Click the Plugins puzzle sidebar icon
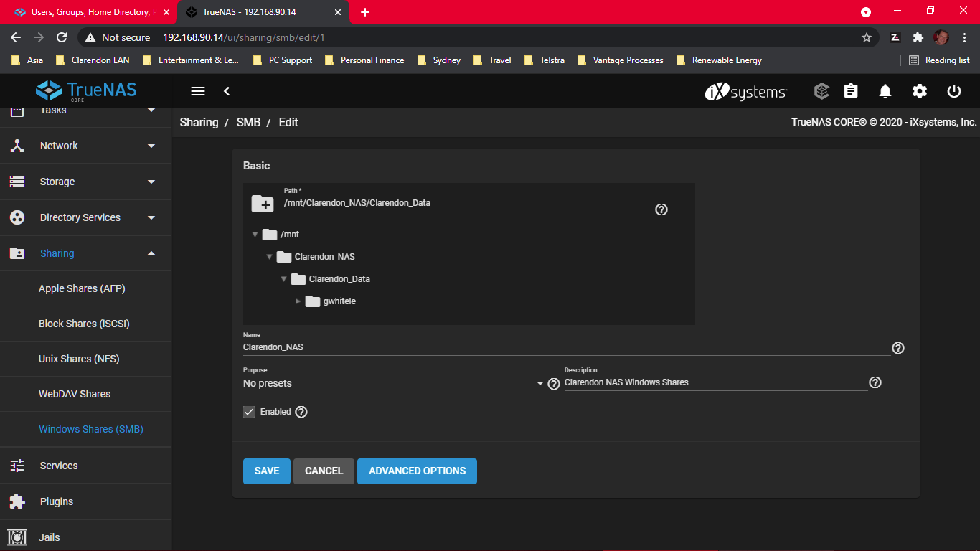 17,501
